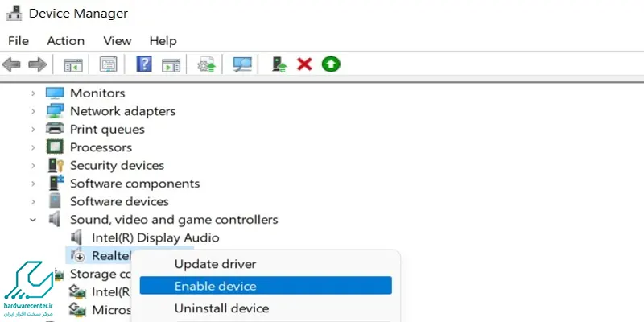Click the Device Manager title bar icon
This screenshot has width=644, height=322.
pos(14,14)
